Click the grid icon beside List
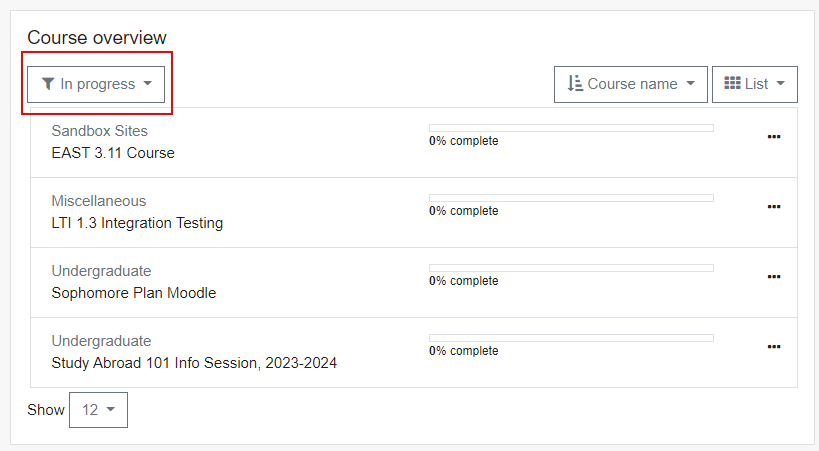Image resolution: width=819 pixels, height=451 pixels. coord(732,84)
